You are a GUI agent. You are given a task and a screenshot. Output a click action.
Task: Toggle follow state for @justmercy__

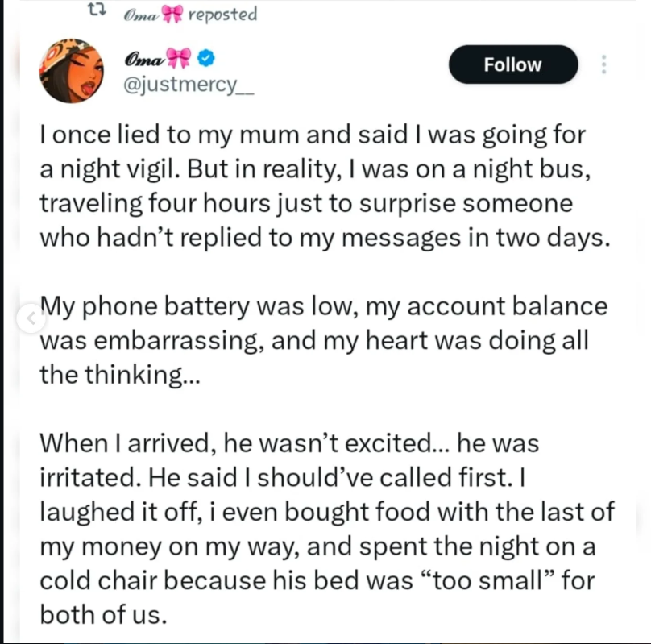[513, 64]
